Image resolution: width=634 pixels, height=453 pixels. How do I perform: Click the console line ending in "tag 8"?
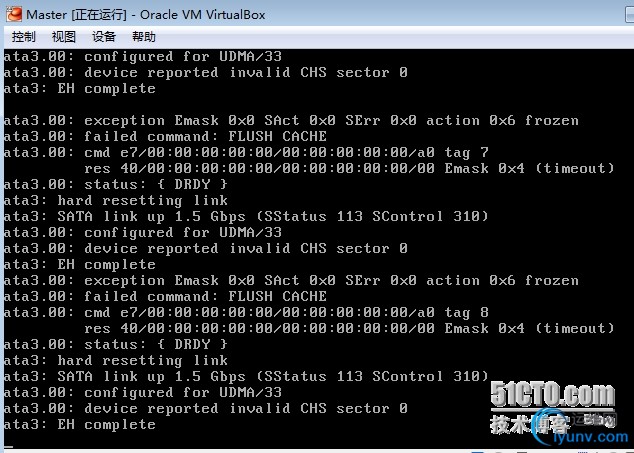(246, 312)
